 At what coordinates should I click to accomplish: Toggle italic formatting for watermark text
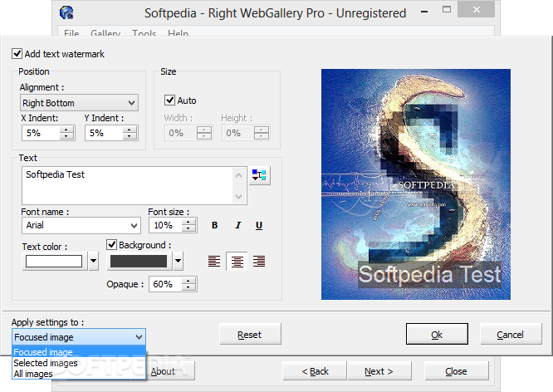tap(238, 225)
